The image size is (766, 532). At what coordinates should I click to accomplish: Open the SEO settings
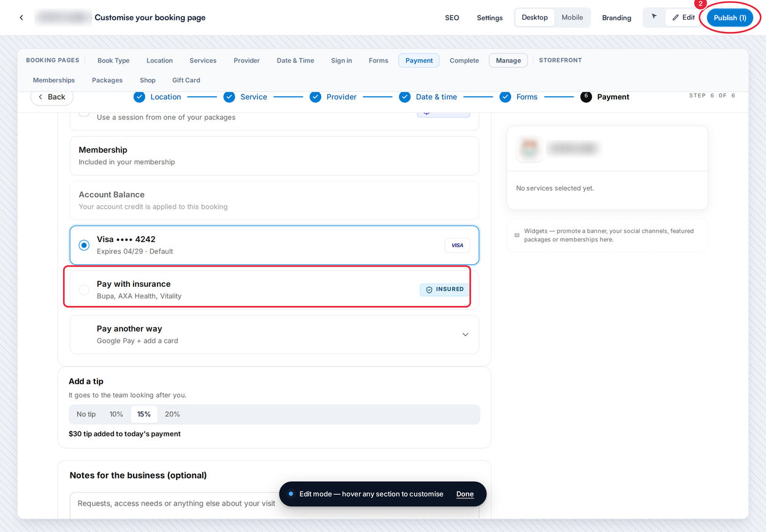452,18
